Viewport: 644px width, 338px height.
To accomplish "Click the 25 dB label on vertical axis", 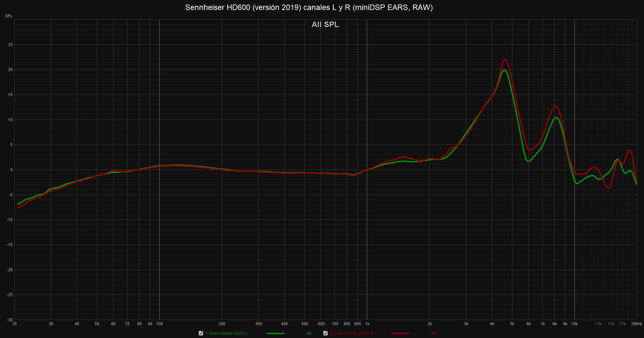I will [x=10, y=45].
